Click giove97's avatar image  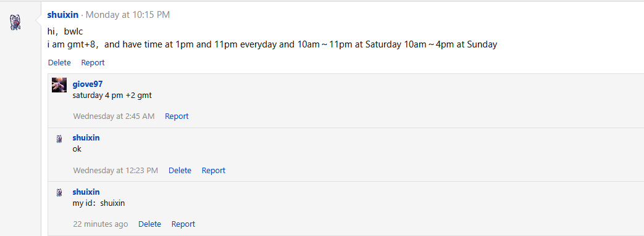59,85
